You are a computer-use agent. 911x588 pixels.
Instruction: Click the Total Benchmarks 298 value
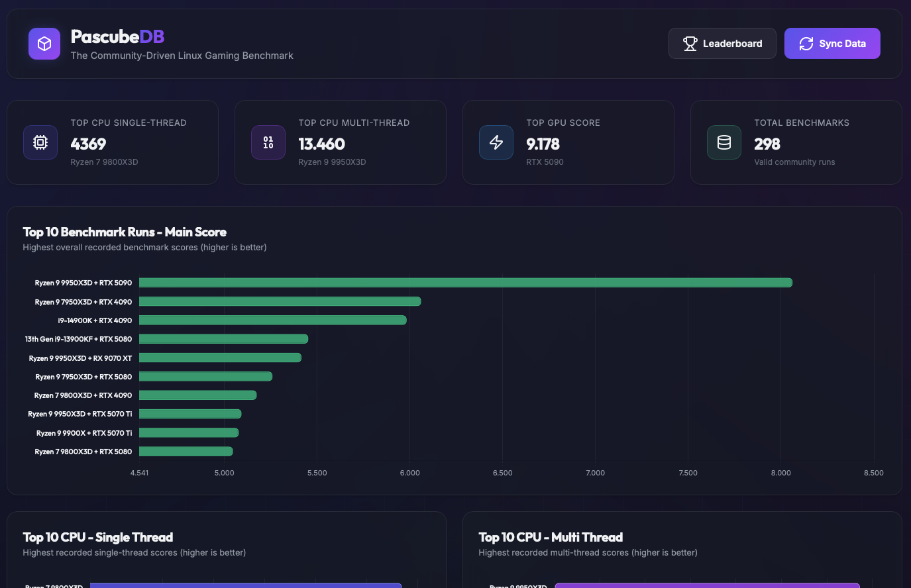click(x=767, y=144)
